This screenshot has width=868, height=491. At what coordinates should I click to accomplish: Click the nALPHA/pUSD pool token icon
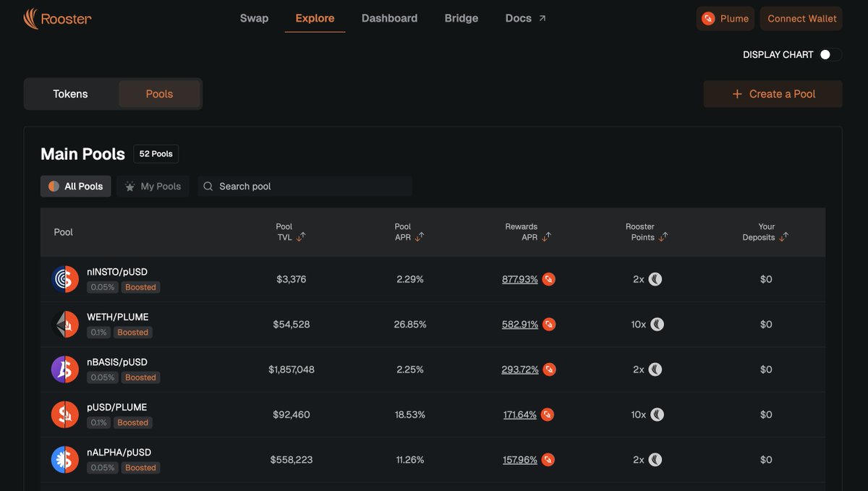[65, 460]
